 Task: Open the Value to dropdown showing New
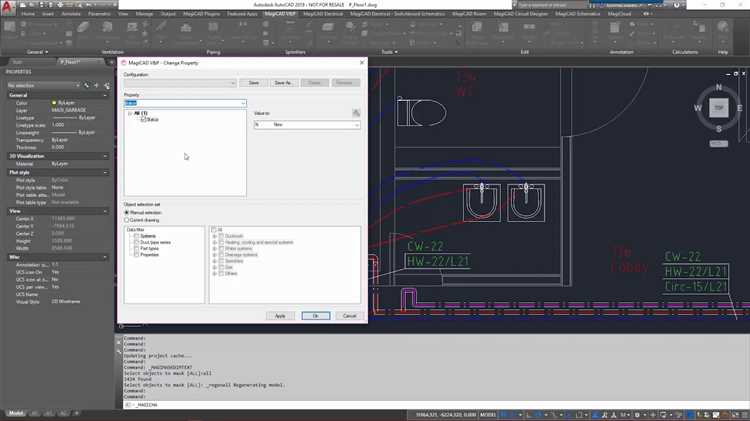(x=307, y=124)
